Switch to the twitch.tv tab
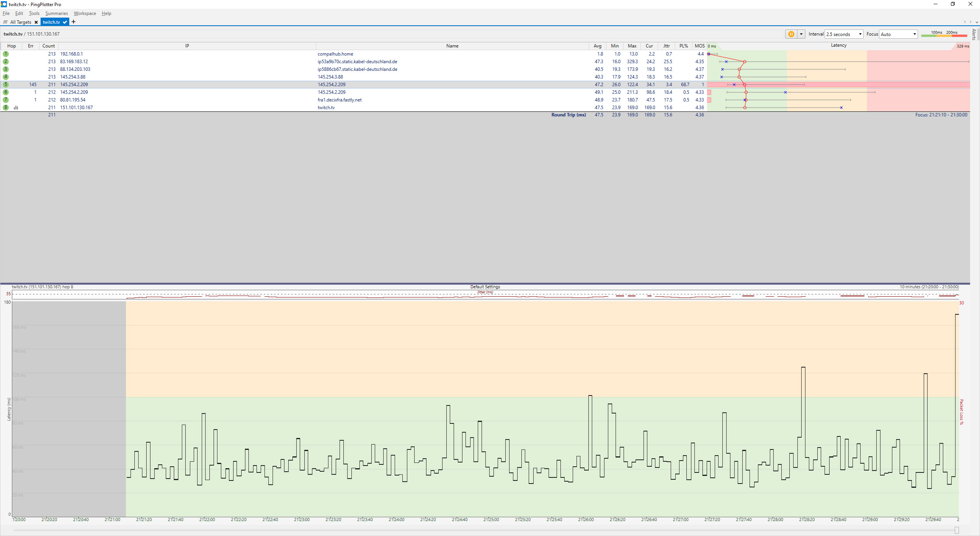 pos(52,22)
